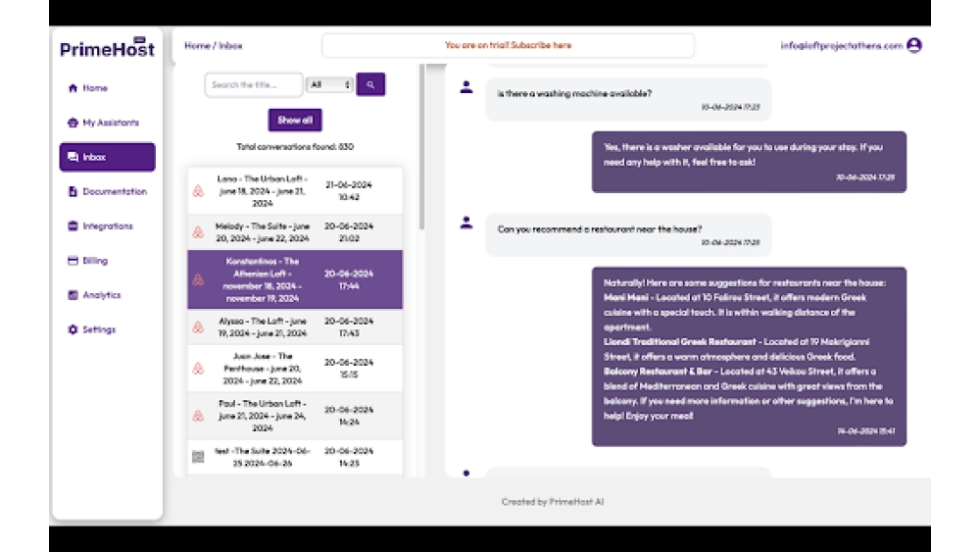Image resolution: width=980 pixels, height=552 pixels.
Task: Click the trial Subscribe here banner
Action: click(508, 45)
